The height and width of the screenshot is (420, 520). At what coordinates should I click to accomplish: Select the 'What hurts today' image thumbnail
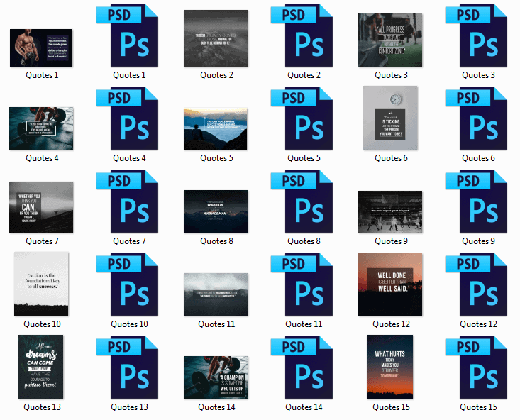tap(389, 367)
